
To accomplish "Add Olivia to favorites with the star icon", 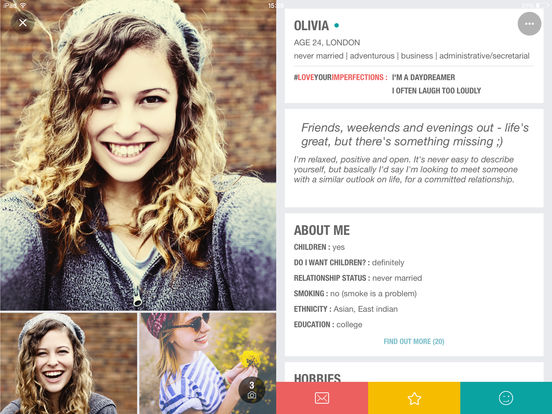I will point(414,398).
